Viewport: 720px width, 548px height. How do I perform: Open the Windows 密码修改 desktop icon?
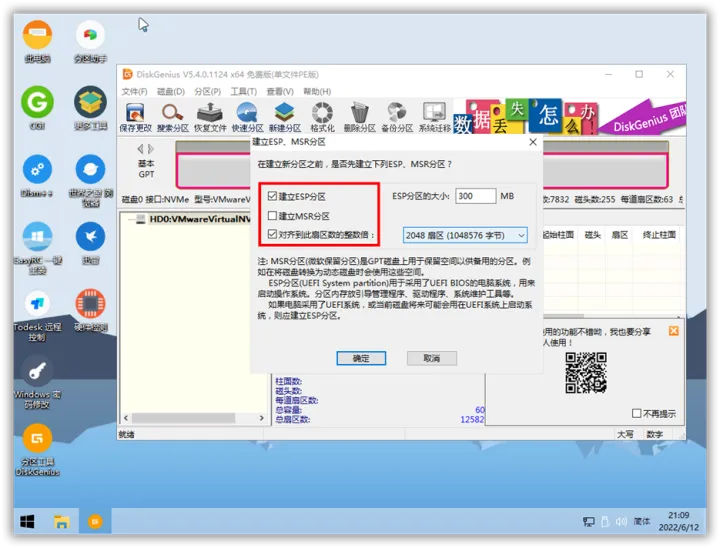(38, 382)
